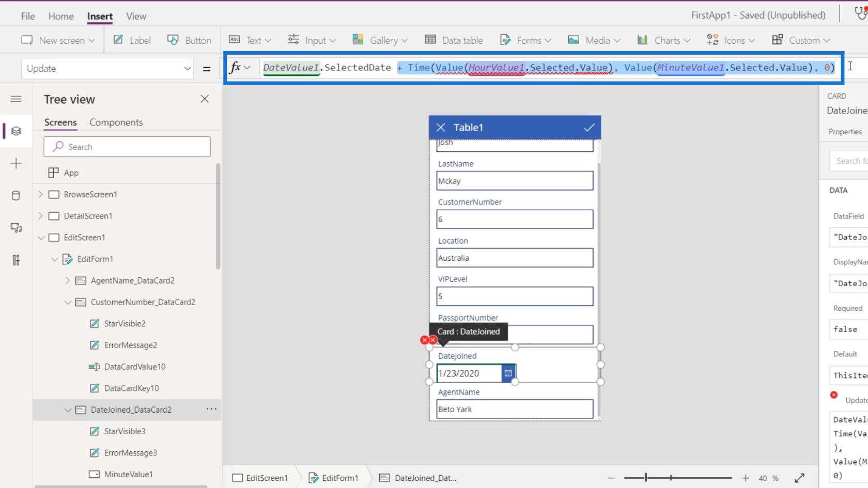This screenshot has width=868, height=488.
Task: Close the Tree view panel
Action: coord(205,99)
